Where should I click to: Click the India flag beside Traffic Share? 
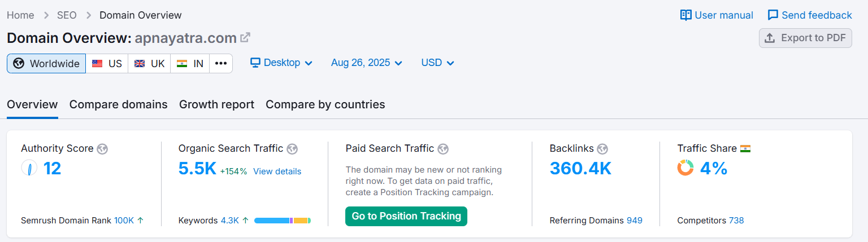pyautogui.click(x=745, y=149)
